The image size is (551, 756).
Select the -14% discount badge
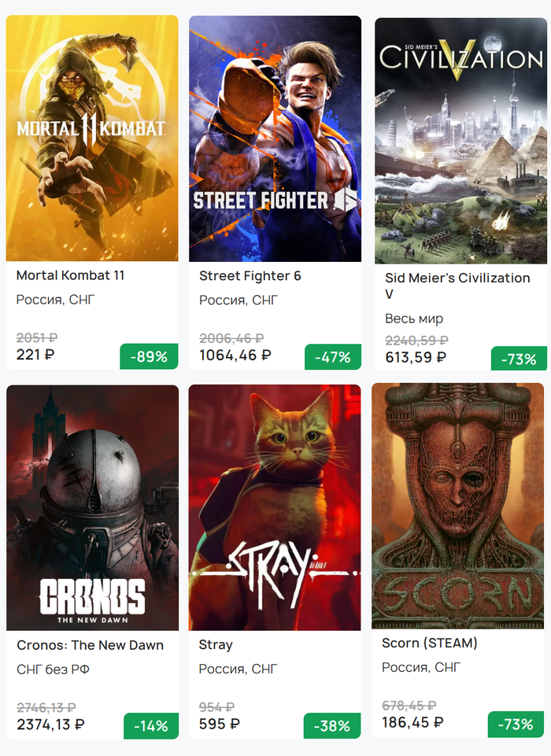coord(151,726)
